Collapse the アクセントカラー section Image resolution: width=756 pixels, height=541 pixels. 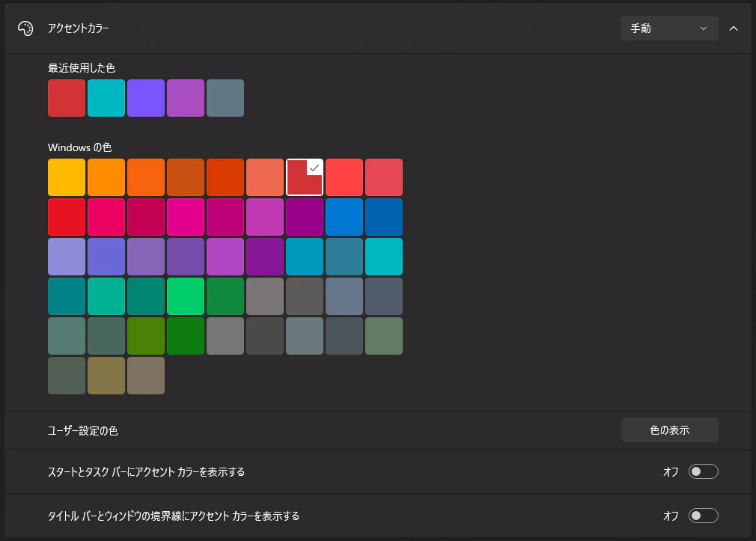734,28
